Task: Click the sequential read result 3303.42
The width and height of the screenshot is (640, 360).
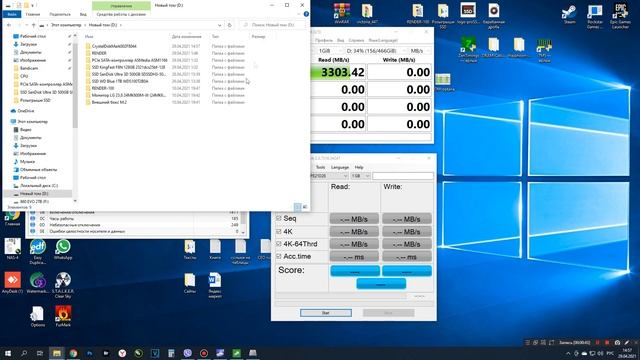Action: [x=338, y=72]
